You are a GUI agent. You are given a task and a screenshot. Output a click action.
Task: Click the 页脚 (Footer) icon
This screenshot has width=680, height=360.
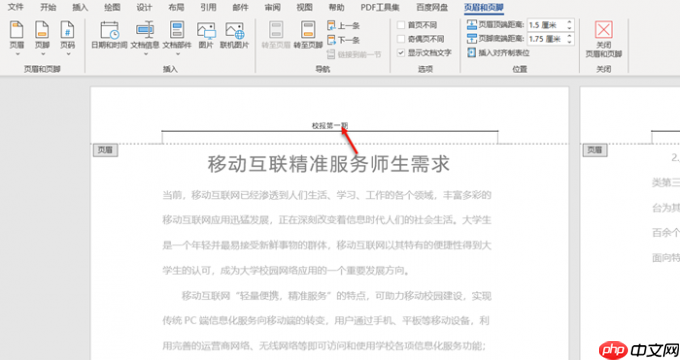[x=42, y=30]
